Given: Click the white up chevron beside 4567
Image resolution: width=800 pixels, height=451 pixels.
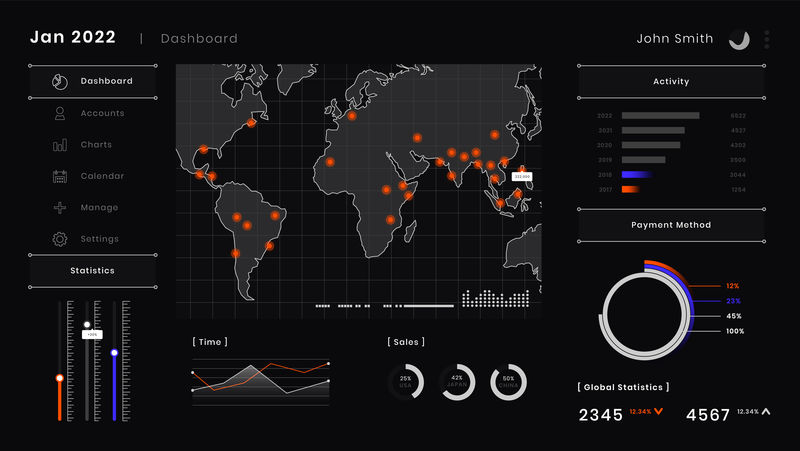Looking at the screenshot, I should click(765, 412).
